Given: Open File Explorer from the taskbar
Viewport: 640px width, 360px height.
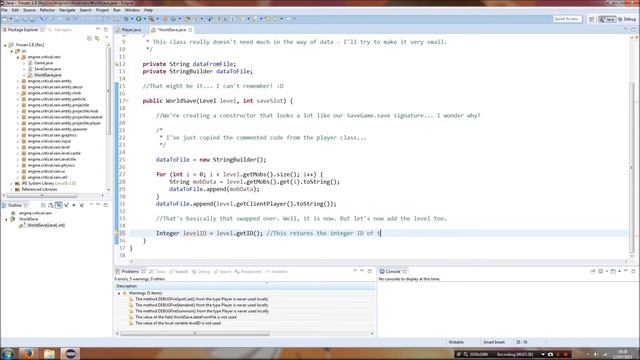Looking at the screenshot, I should [x=49, y=353].
